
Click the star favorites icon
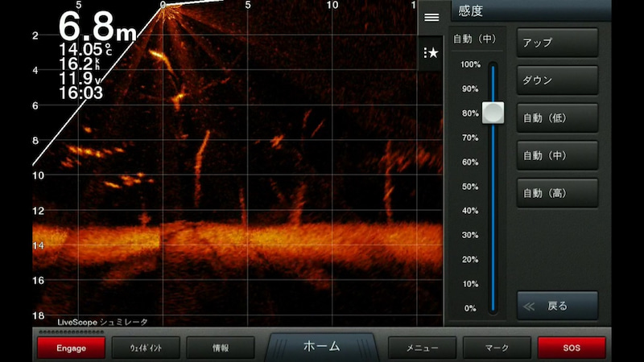[x=431, y=53]
